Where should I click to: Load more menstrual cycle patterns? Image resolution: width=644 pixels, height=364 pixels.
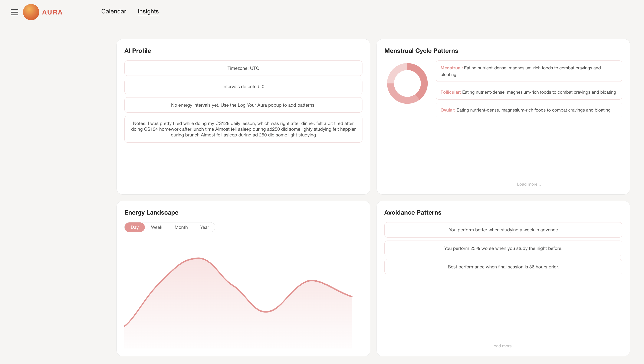coord(529,184)
